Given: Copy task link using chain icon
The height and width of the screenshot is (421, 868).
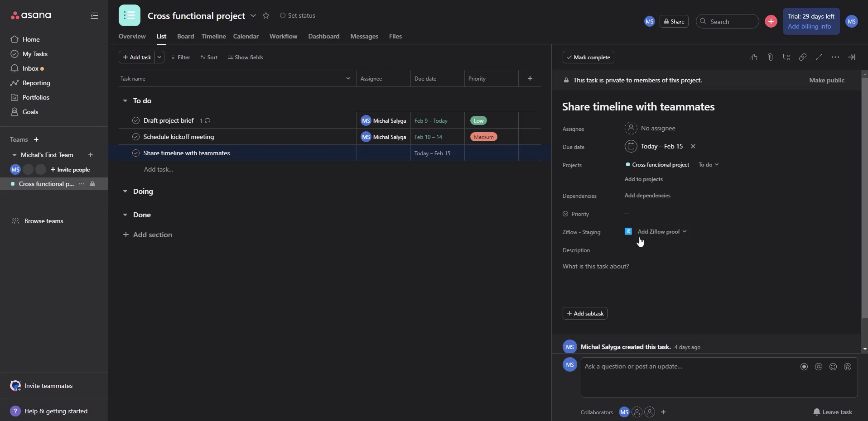Looking at the screenshot, I should 802,57.
